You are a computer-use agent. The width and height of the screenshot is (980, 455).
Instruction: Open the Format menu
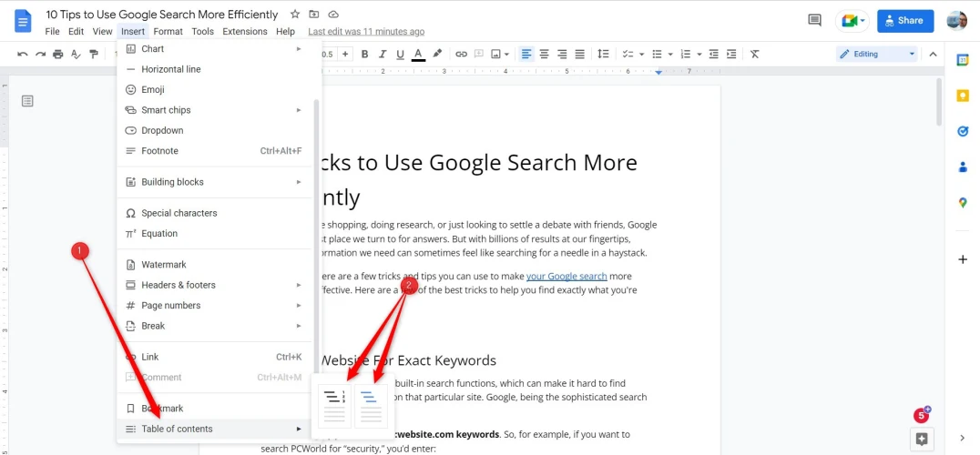pos(168,31)
